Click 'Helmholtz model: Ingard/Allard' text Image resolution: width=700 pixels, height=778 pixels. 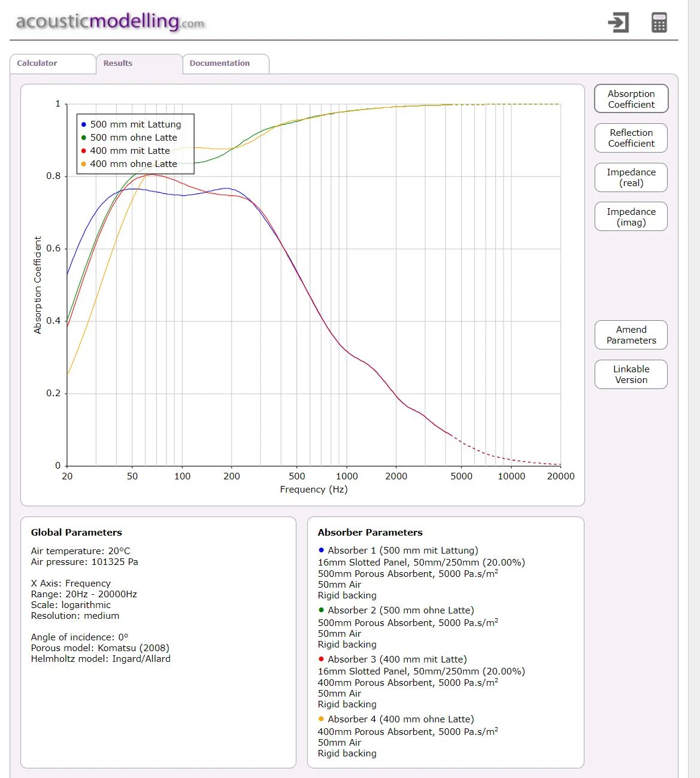pyautogui.click(x=101, y=659)
